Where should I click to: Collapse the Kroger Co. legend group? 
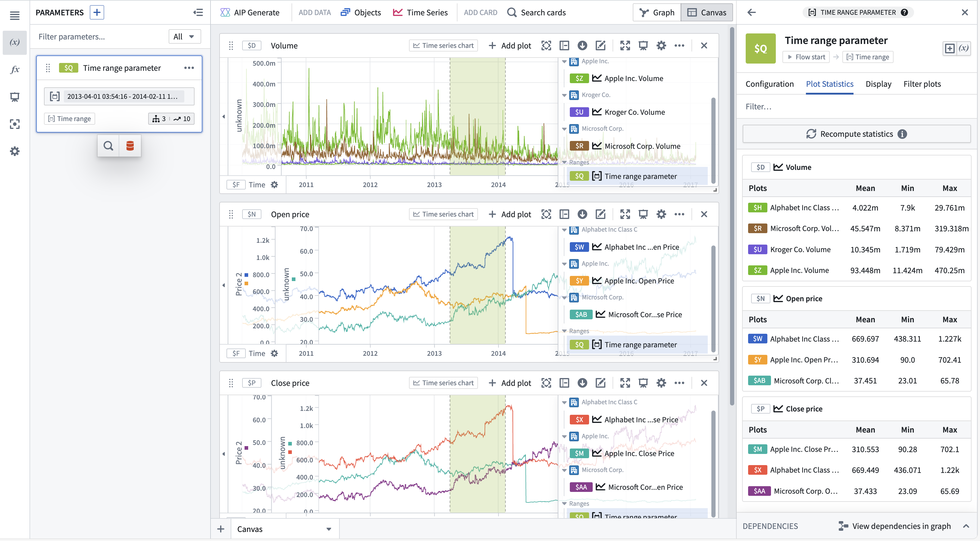tap(564, 95)
